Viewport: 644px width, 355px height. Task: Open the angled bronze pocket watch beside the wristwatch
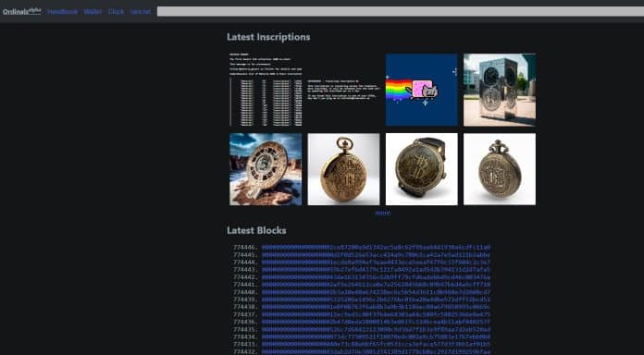[x=500, y=169]
